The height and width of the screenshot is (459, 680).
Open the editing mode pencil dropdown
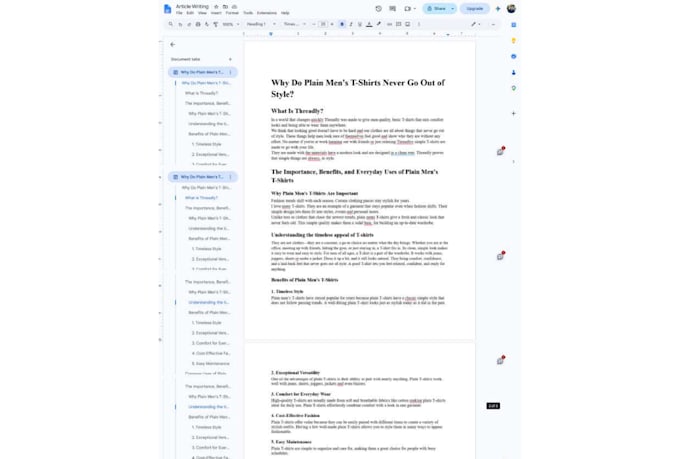pyautogui.click(x=476, y=24)
